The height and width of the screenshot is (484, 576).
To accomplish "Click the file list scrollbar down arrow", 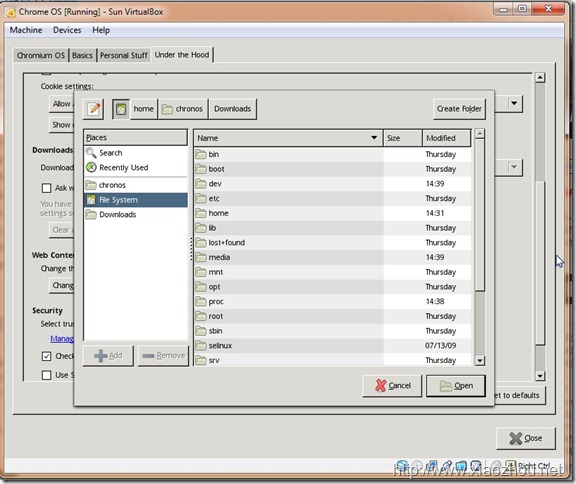I will click(x=480, y=361).
